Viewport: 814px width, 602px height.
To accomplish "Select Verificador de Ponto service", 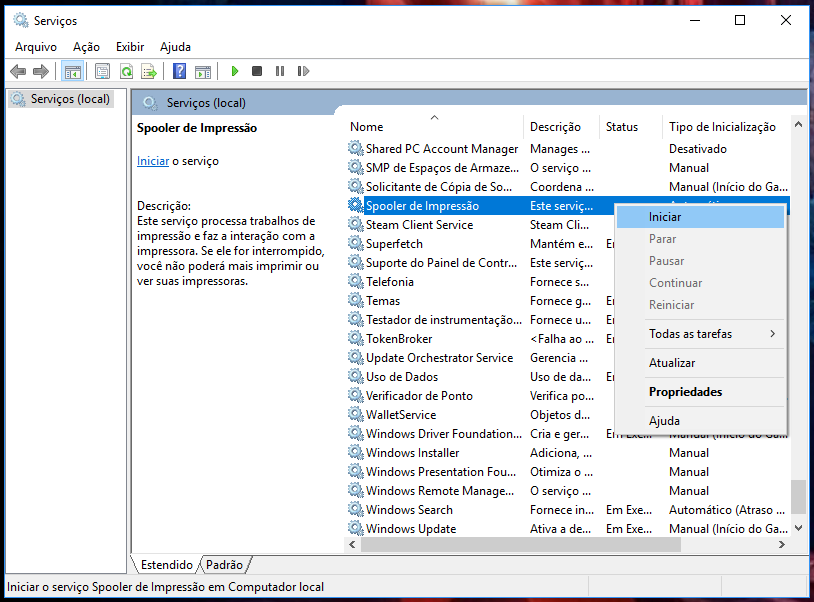I will (x=481, y=395).
